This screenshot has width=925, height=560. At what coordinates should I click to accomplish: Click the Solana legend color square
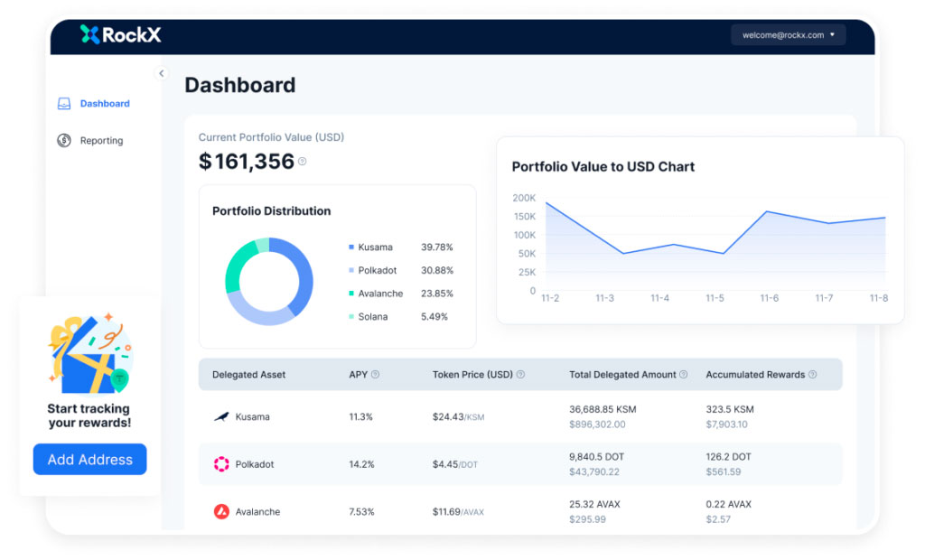click(x=351, y=317)
